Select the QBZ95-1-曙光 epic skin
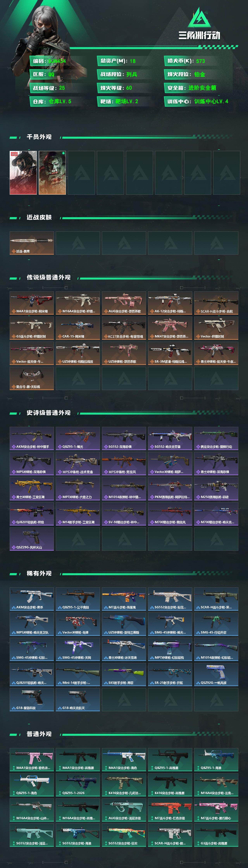This screenshot has width=248, height=868. coord(78,438)
